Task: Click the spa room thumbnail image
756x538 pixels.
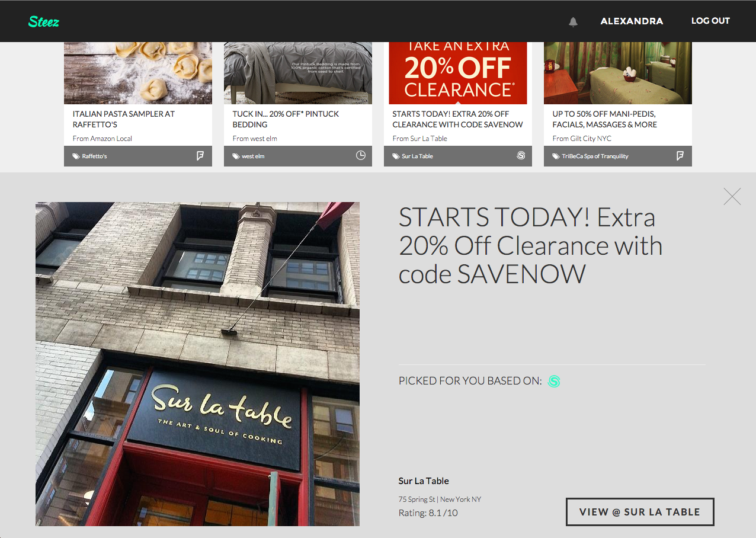Action: (618, 73)
